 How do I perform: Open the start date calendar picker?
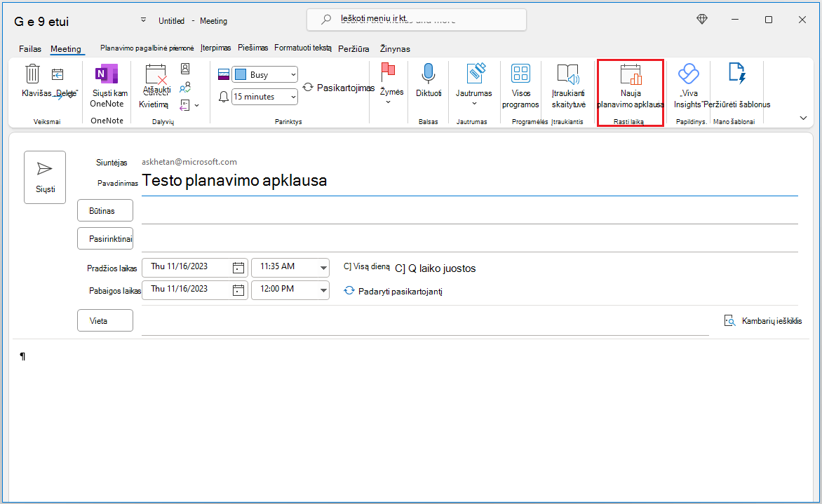[x=238, y=268]
